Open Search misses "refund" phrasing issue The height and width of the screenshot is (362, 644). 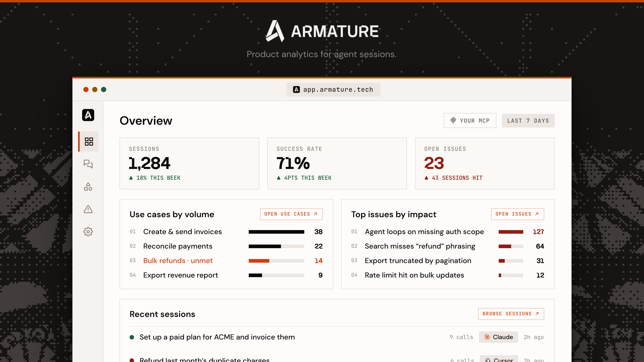(448, 246)
